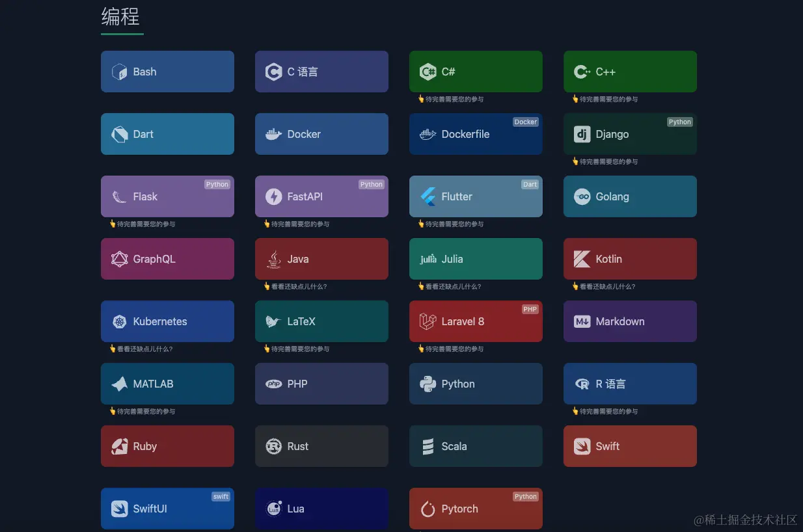Click the Java coffee cup icon
Image resolution: width=803 pixels, height=532 pixels.
tap(273, 259)
